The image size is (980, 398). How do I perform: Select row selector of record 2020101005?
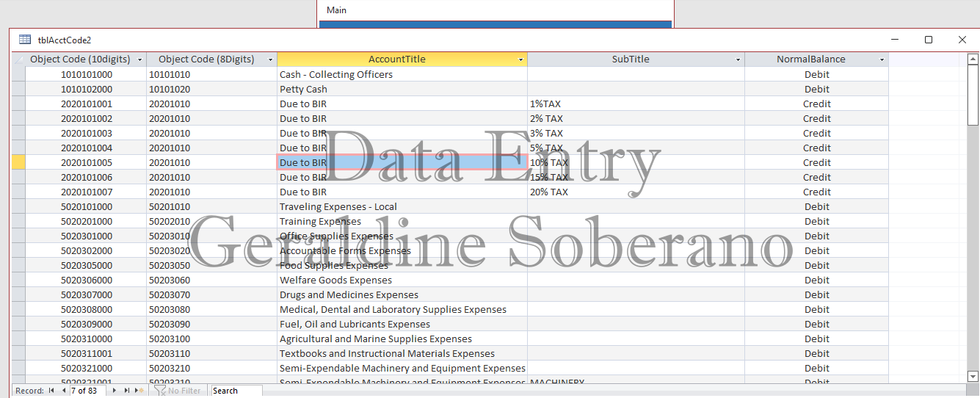pos(19,162)
